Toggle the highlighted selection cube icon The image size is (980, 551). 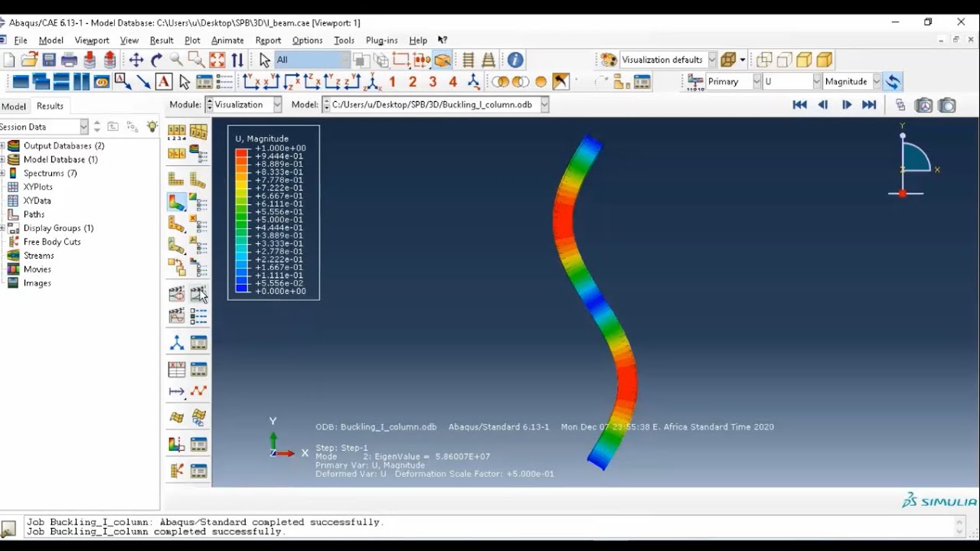point(442,60)
